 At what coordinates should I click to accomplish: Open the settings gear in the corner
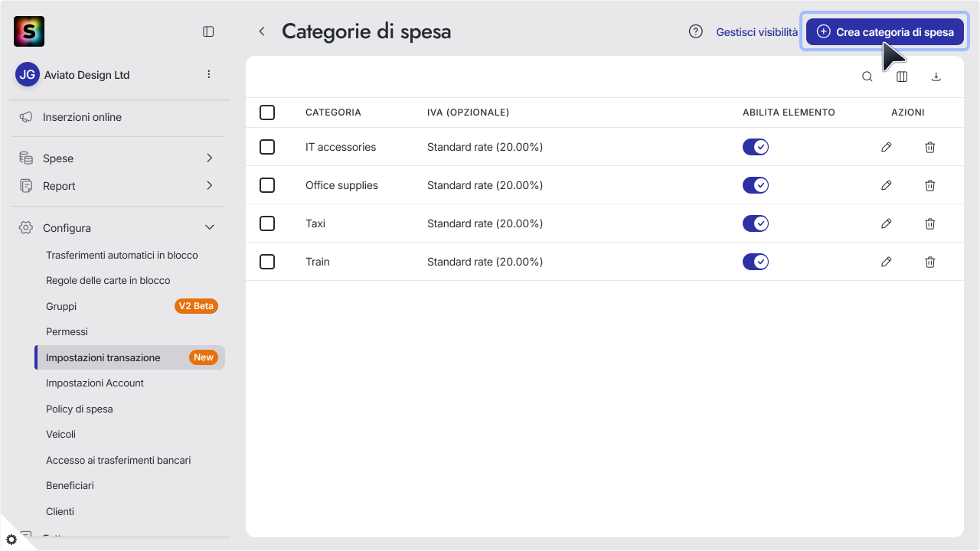[11, 540]
